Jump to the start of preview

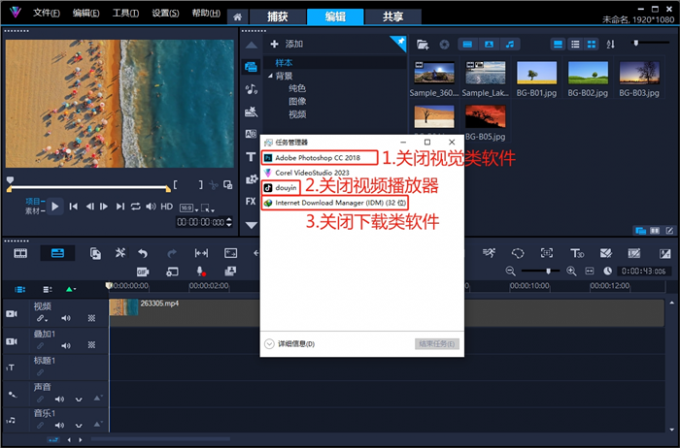74,207
